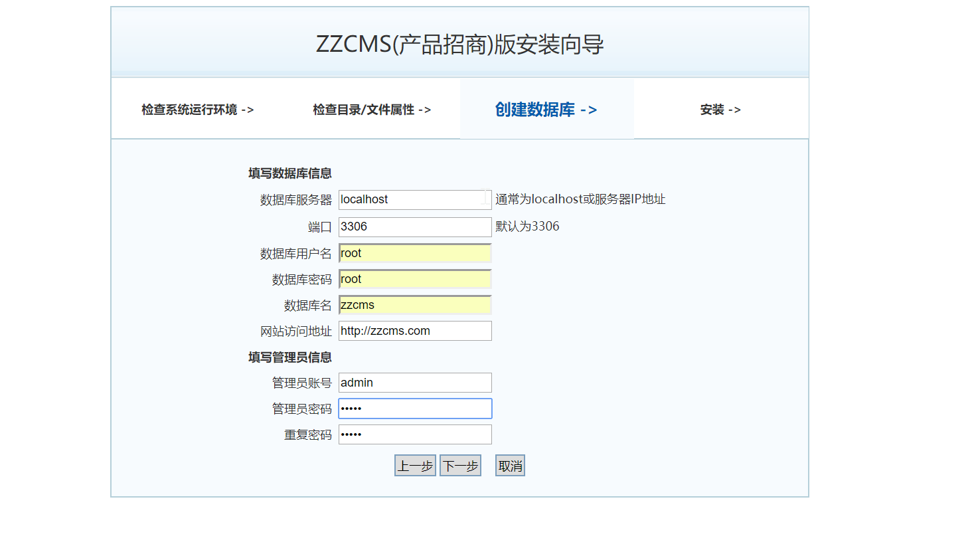Click the 管理员账号 label
The image size is (980, 560).
pos(302,383)
